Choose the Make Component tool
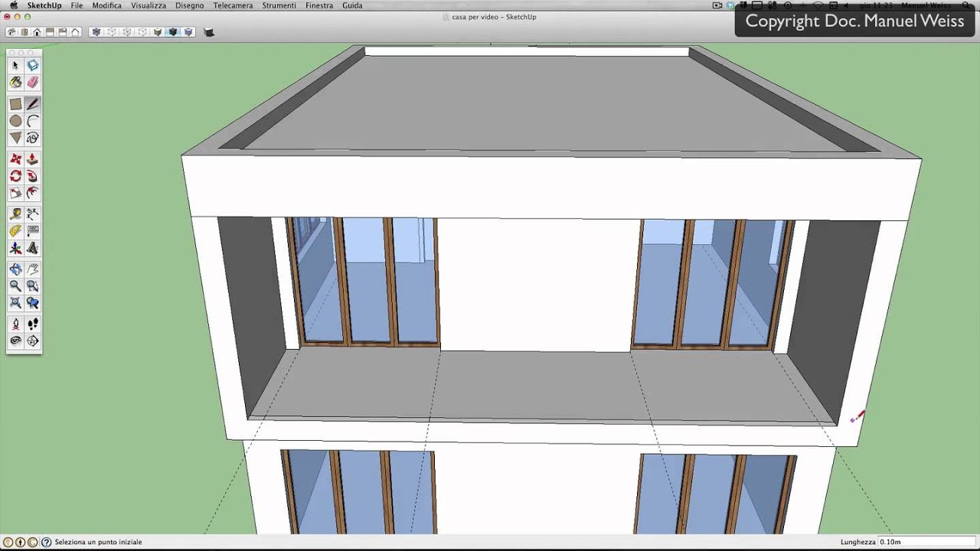Screen dimensions: 980x551 click(x=32, y=66)
